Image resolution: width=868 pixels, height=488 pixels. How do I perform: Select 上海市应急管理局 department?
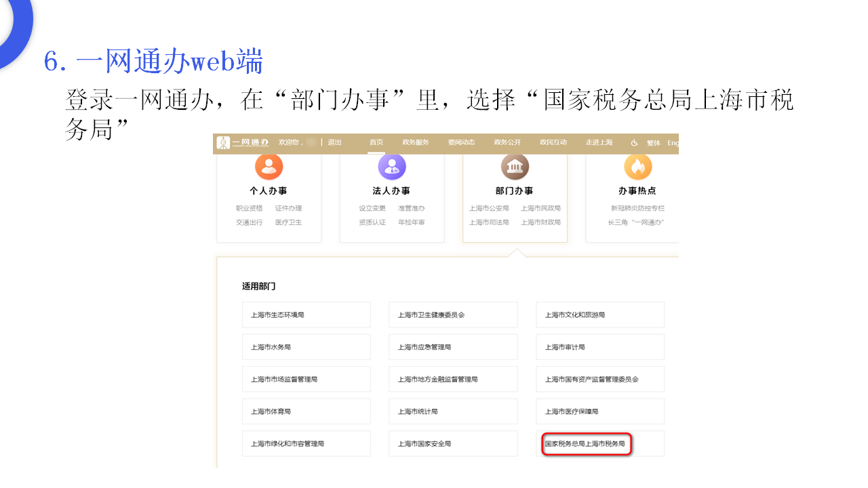[453, 347]
